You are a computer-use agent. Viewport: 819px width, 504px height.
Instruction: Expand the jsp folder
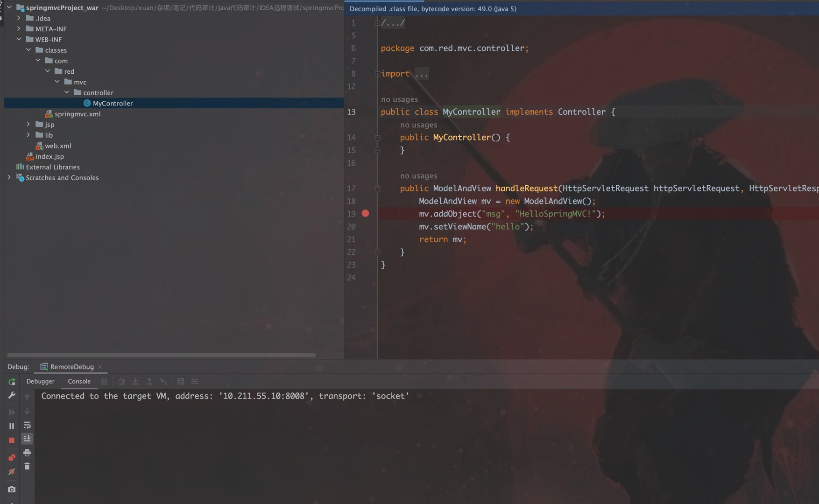pyautogui.click(x=28, y=124)
